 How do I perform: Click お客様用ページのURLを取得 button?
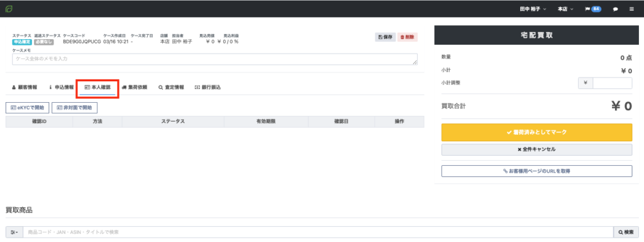pyautogui.click(x=536, y=171)
